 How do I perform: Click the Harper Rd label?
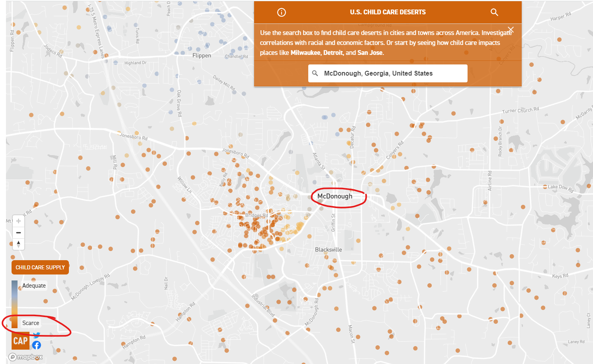pyautogui.click(x=561, y=16)
